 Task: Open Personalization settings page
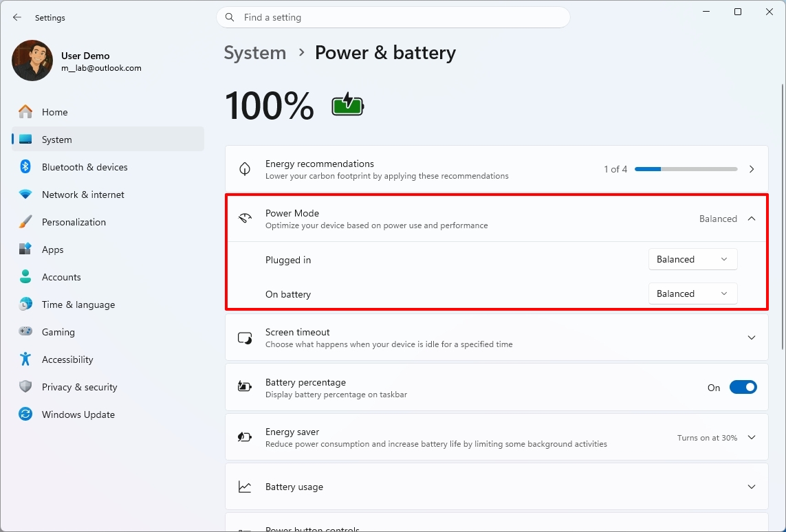[108, 222]
